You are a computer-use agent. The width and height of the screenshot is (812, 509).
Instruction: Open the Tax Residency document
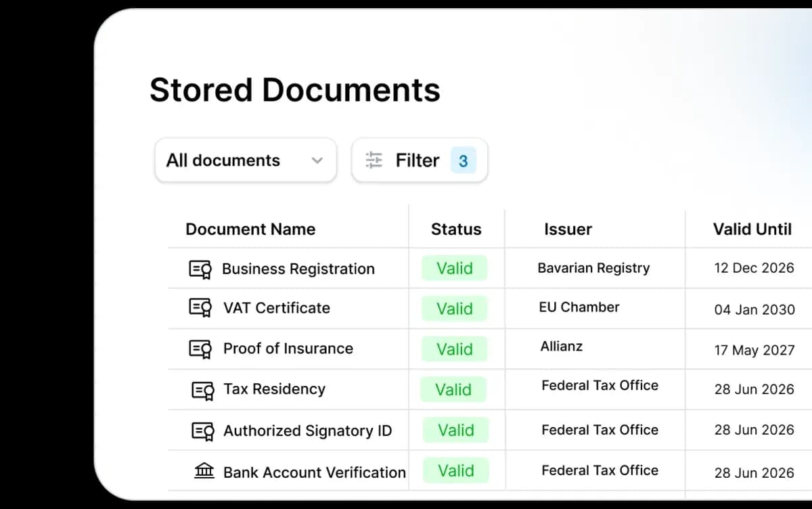(x=274, y=389)
